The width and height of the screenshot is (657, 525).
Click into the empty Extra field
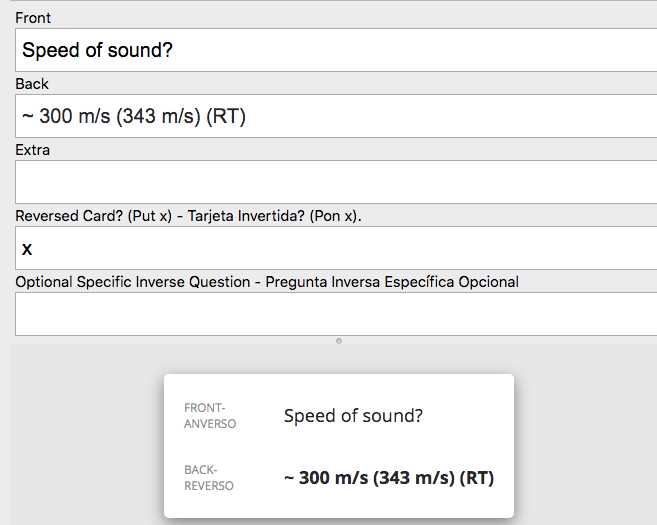pos(336,182)
